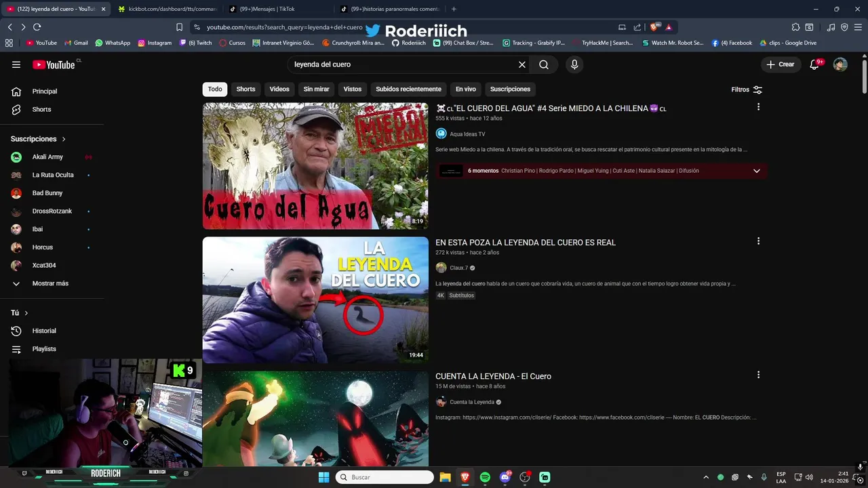
Task: Switch to the kickbot.com dashboard tab
Action: [x=167, y=9]
